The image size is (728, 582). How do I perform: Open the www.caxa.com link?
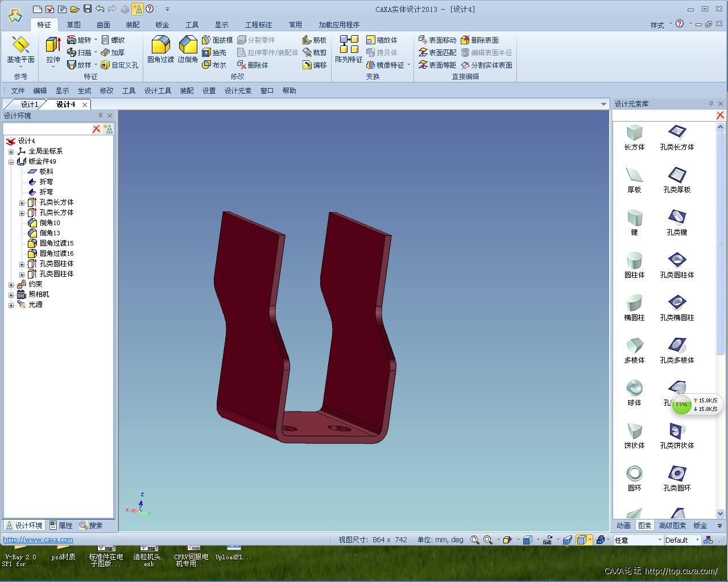(38, 540)
